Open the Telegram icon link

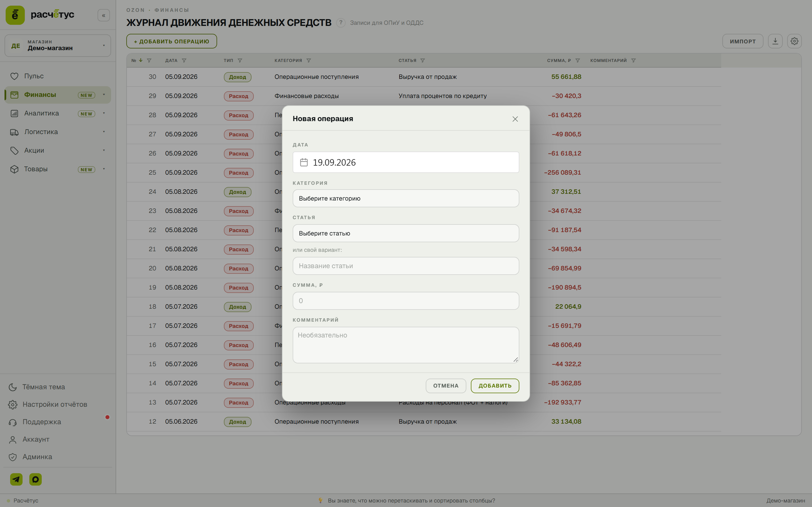click(16, 479)
